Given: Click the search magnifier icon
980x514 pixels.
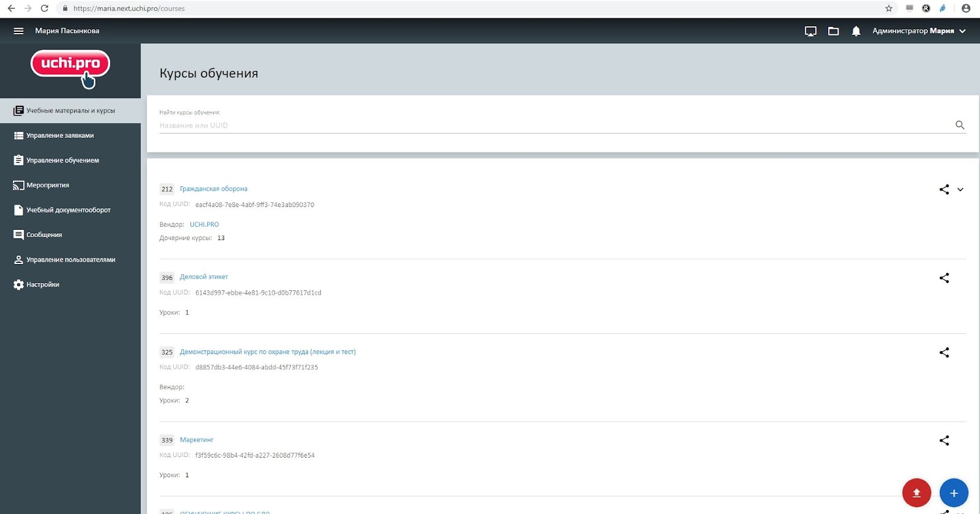Looking at the screenshot, I should (x=960, y=125).
